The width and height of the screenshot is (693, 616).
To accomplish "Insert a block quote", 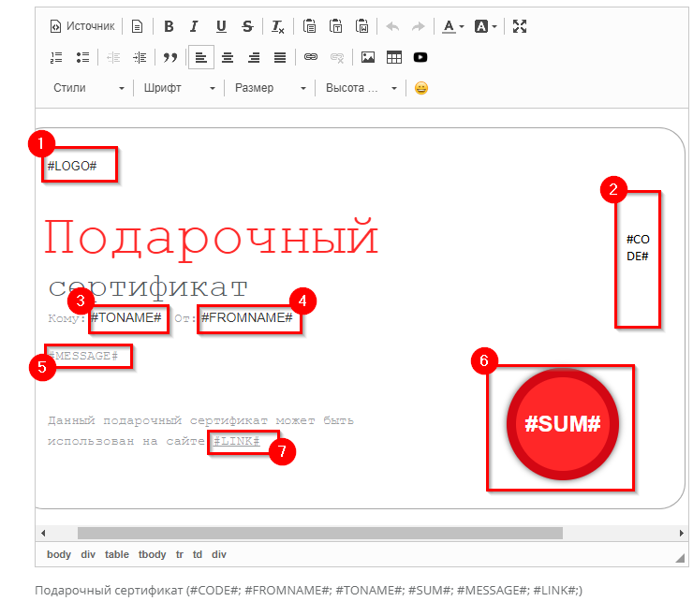I will 170,57.
